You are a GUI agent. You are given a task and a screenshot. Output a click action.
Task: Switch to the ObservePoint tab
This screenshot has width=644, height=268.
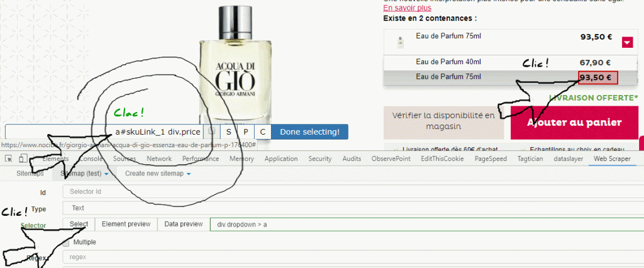tap(391, 159)
